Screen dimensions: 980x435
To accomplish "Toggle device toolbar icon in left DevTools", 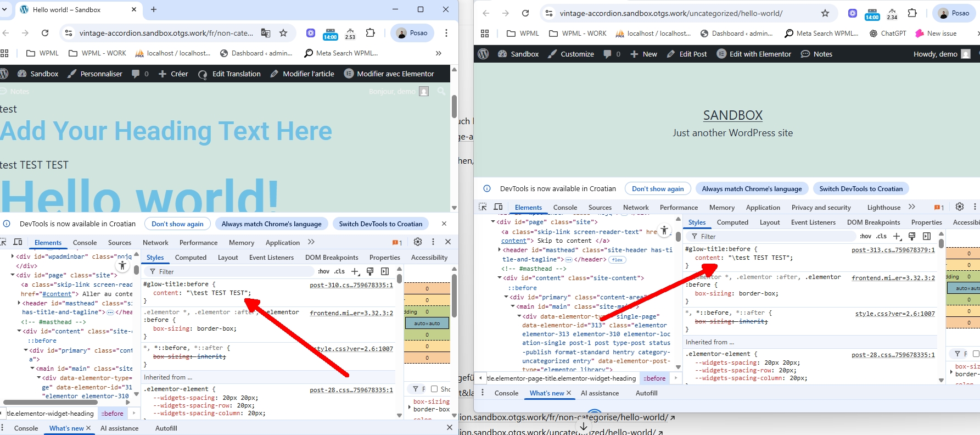I will 18,242.
